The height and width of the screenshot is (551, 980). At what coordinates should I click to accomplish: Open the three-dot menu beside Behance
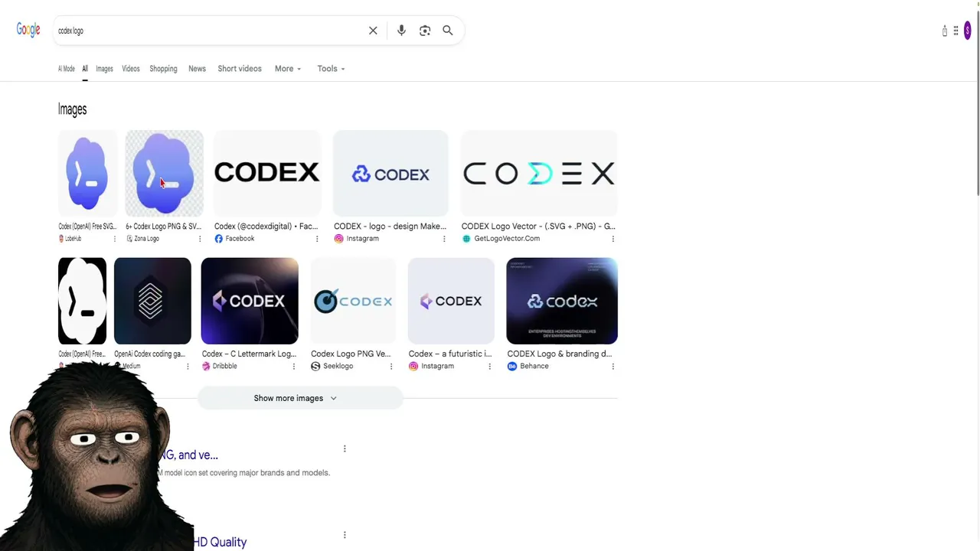point(613,367)
